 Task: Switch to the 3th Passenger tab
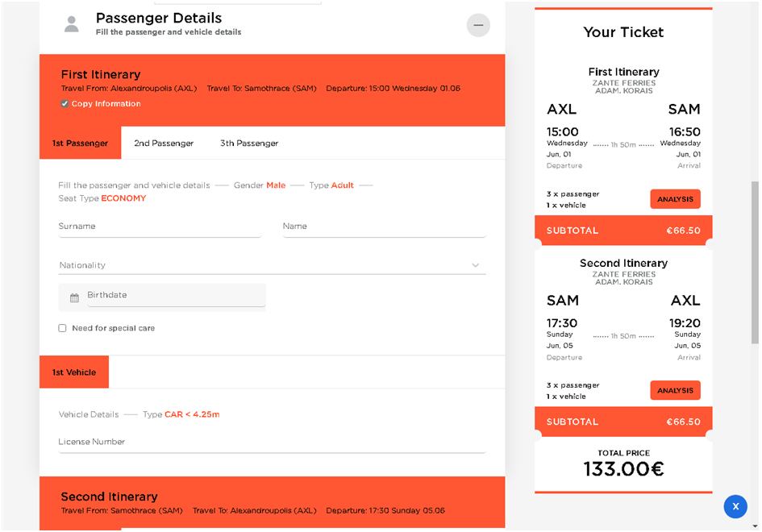249,143
